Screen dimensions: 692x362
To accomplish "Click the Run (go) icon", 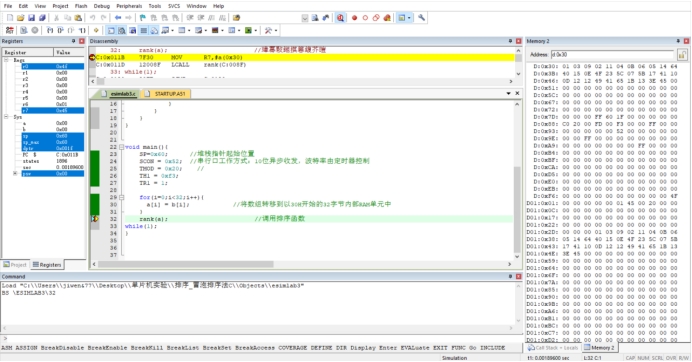I will [x=24, y=30].
